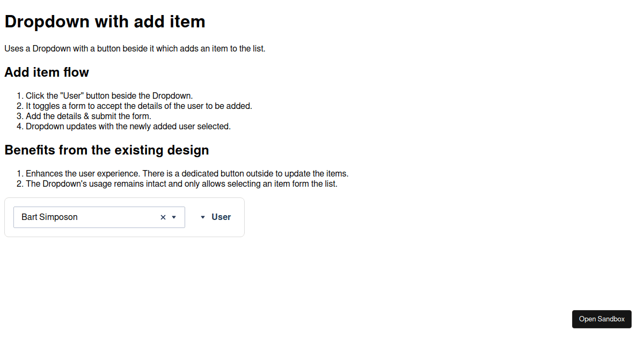Image resolution: width=644 pixels, height=338 pixels.
Task: Click the Benefits from the existing design heading
Action: tap(107, 150)
